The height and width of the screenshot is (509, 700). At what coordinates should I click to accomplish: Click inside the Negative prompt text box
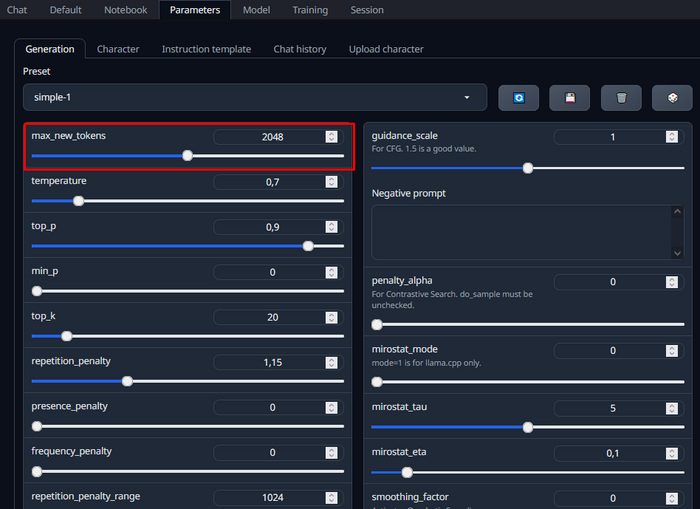(x=527, y=232)
